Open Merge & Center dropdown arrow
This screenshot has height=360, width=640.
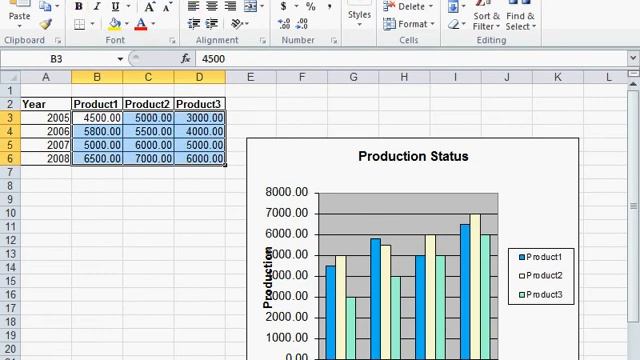262,6
